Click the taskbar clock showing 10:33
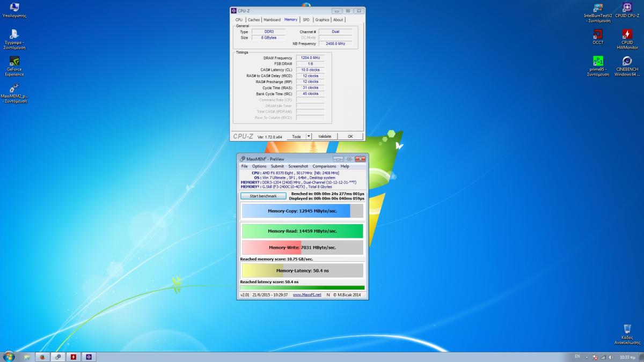Viewport: 644px width, 362px height. point(627,357)
